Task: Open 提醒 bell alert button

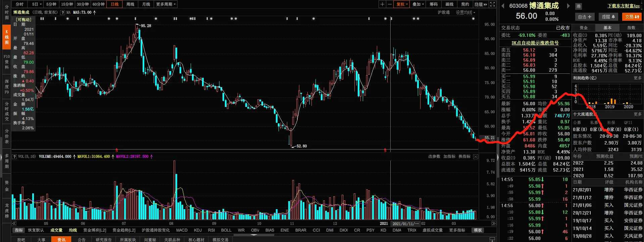Action: point(608,17)
